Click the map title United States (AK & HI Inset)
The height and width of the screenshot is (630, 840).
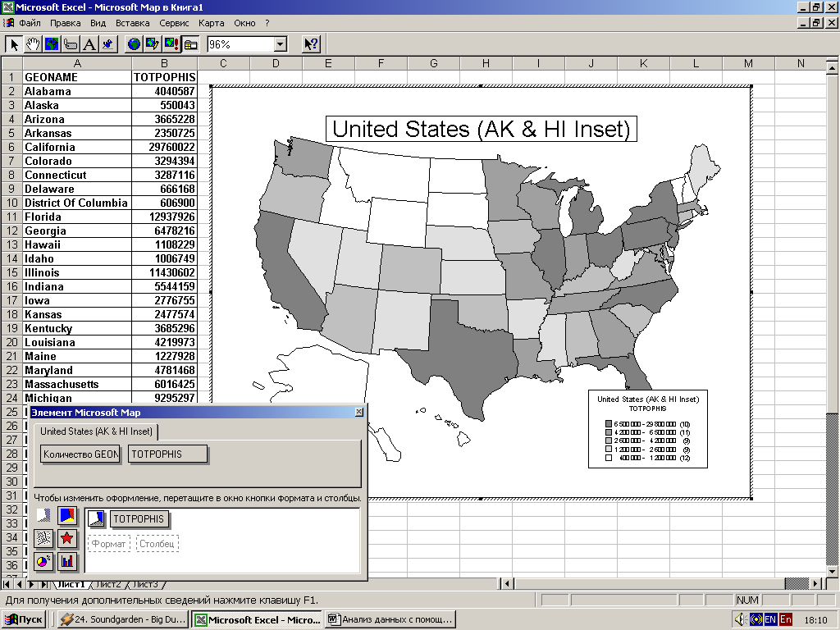point(481,129)
